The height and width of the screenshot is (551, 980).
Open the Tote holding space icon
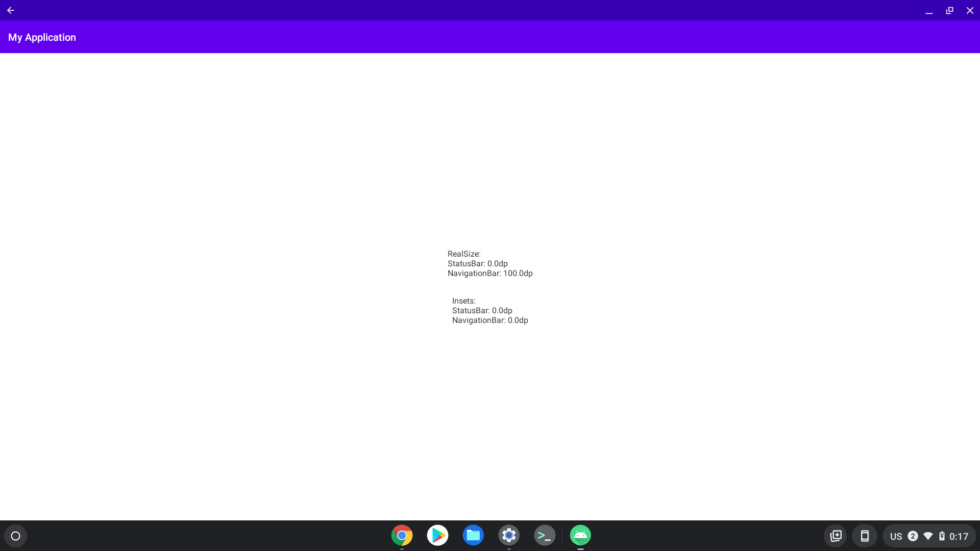click(x=836, y=536)
